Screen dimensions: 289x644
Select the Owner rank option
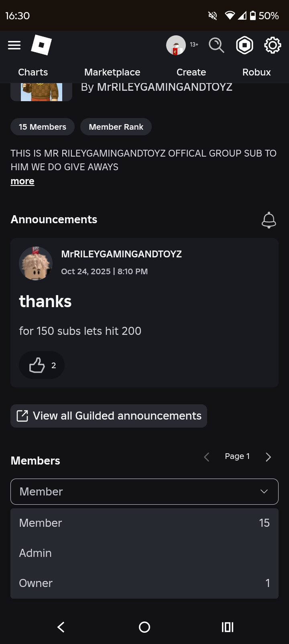tap(144, 583)
